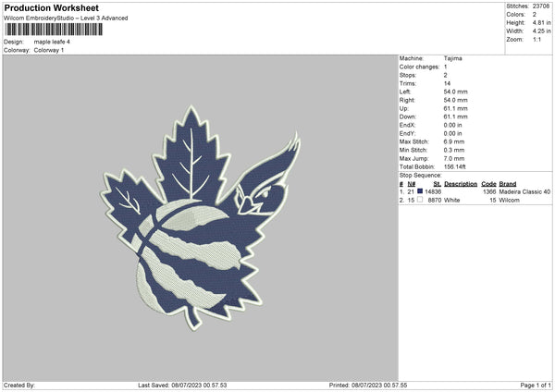Screen dimensions: 555x392
Task: Click the max stitch value '6.9 mm'
Action: click(454, 141)
